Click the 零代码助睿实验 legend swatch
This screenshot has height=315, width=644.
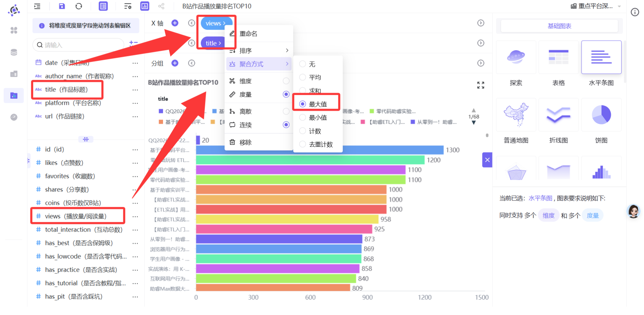point(372,111)
